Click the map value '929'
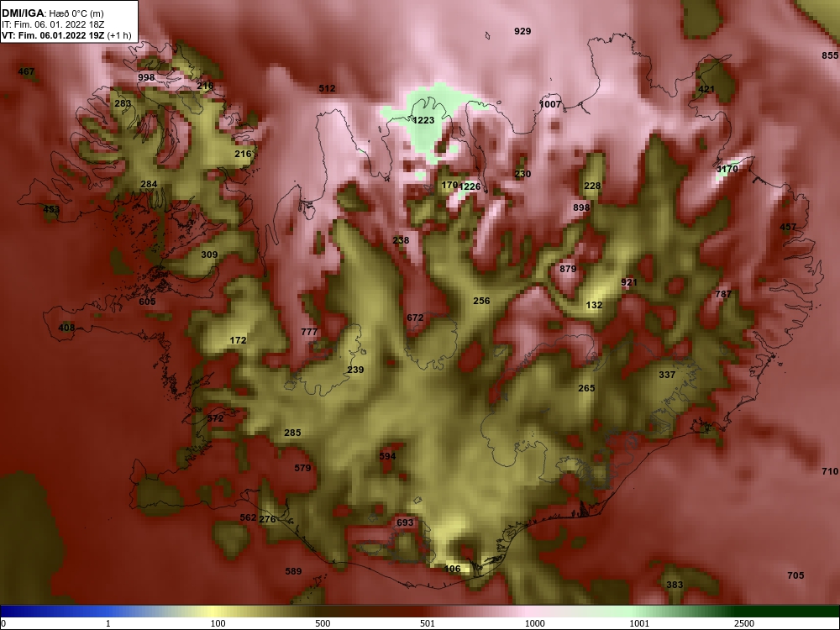Screen dimensions: 840x630 [522, 31]
